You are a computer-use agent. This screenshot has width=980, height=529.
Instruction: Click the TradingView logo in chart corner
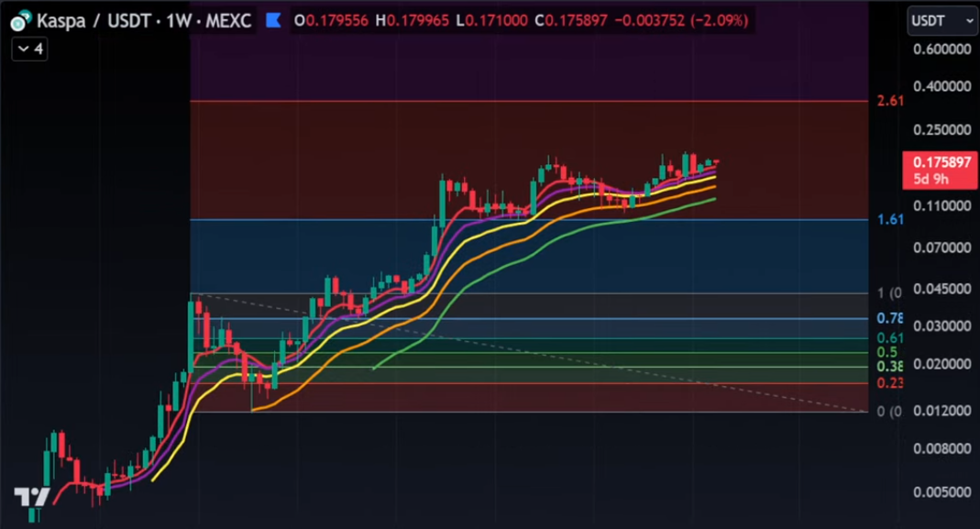click(32, 498)
